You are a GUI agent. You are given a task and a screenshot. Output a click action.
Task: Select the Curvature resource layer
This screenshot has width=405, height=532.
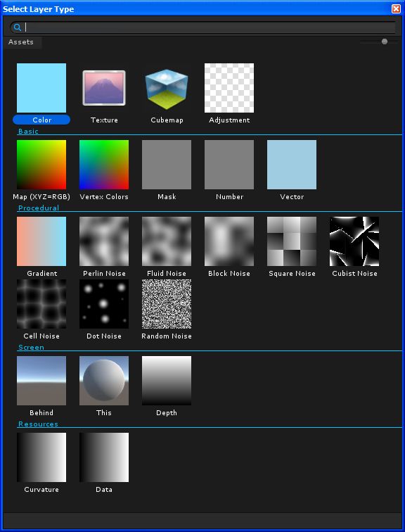41,457
